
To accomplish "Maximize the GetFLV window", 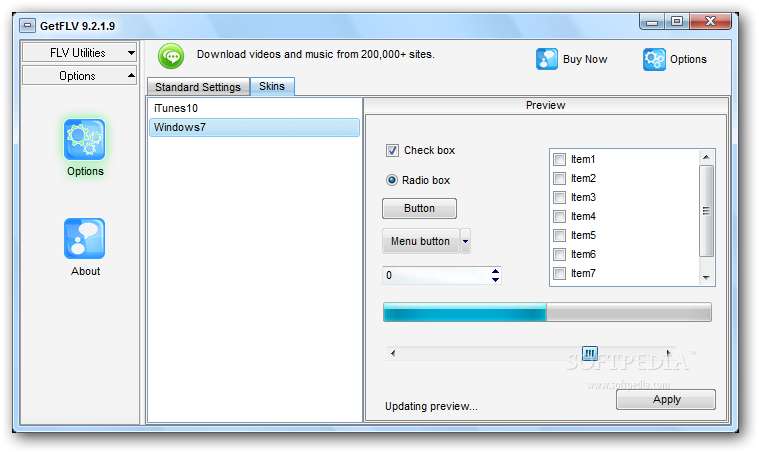I will pyautogui.click(x=677, y=22).
